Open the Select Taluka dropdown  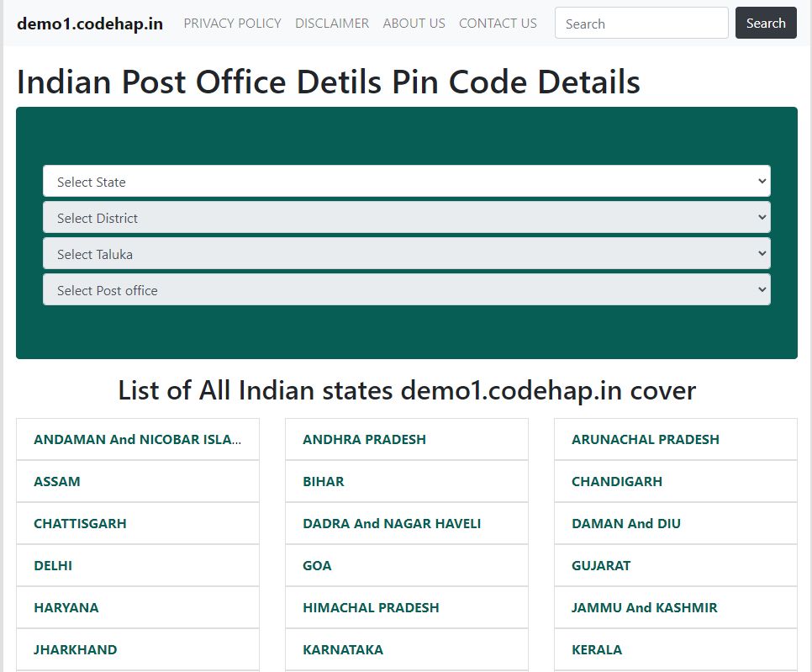click(406, 254)
